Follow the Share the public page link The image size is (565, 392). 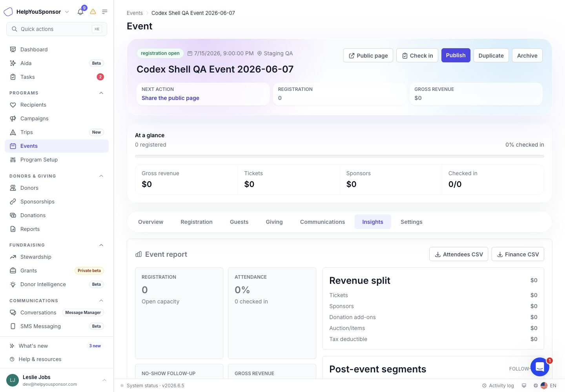point(170,98)
